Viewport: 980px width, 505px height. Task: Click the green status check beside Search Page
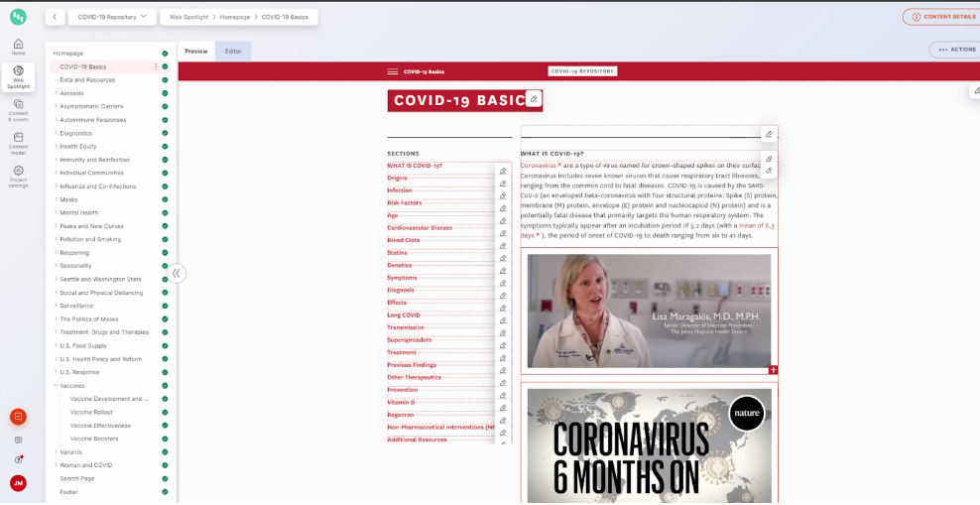(x=165, y=479)
